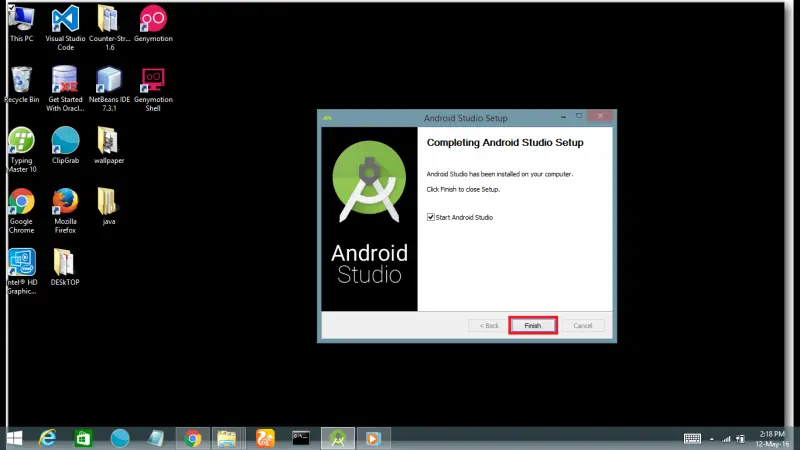800x450 pixels.
Task: Open Command Prompt from the taskbar
Action: coord(301,438)
